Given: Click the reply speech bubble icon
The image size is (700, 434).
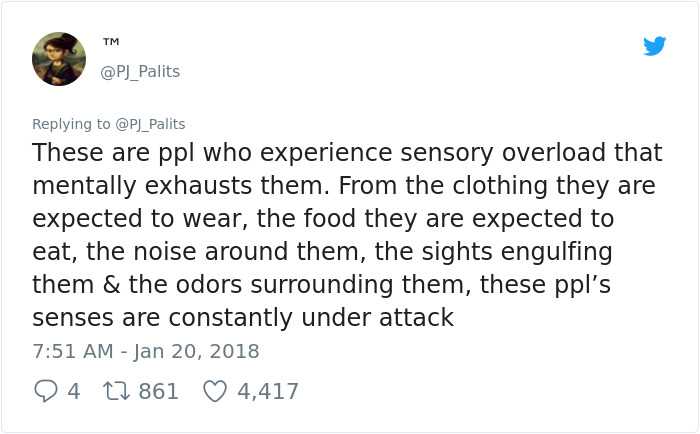Looking at the screenshot, I should click(45, 391).
